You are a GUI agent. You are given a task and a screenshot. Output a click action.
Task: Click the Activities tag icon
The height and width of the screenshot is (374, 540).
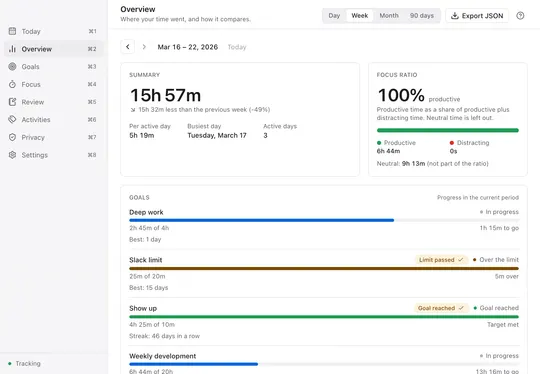(12, 120)
